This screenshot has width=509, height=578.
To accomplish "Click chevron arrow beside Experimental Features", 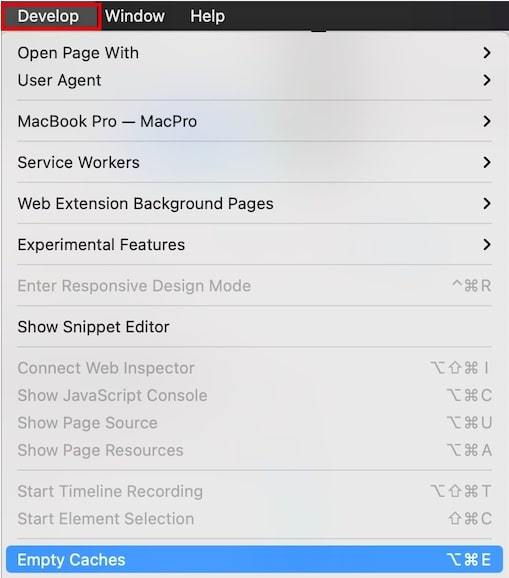I will click(487, 244).
